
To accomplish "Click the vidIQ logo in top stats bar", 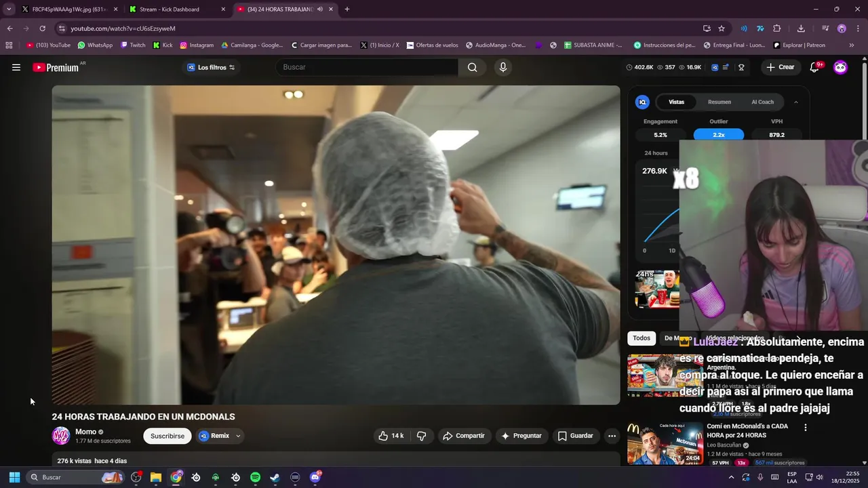I will [x=715, y=67].
